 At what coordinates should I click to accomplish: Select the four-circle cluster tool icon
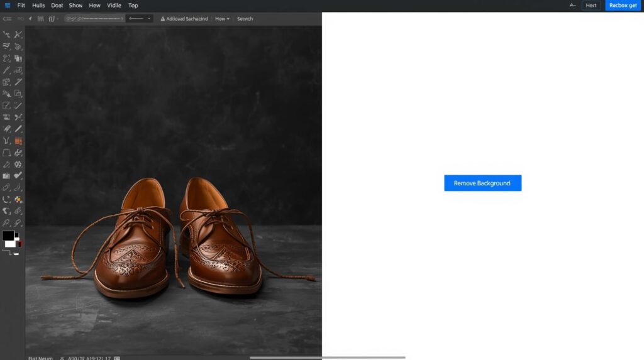click(18, 165)
